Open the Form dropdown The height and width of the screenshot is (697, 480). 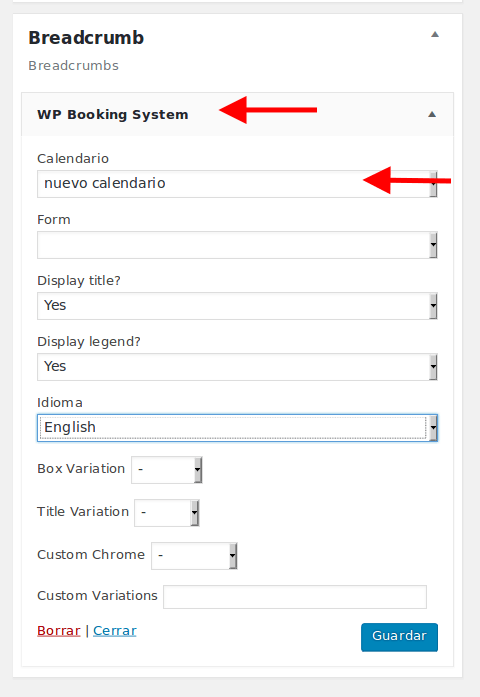237,244
